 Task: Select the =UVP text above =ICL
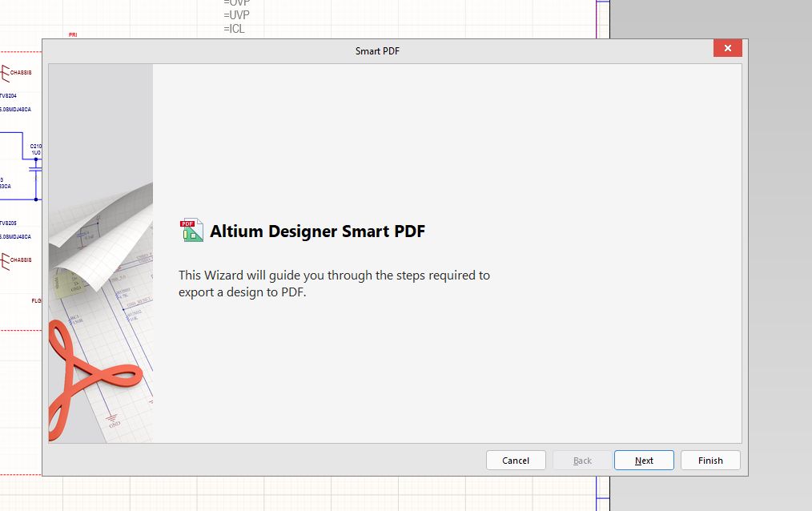click(237, 15)
